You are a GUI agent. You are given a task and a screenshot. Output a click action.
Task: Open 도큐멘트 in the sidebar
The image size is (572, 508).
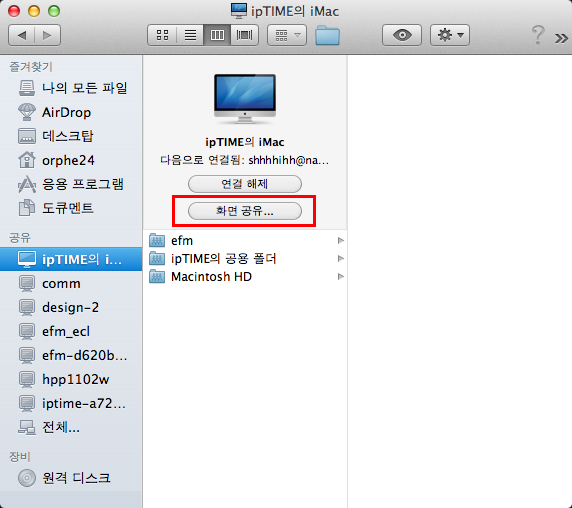click(x=71, y=208)
